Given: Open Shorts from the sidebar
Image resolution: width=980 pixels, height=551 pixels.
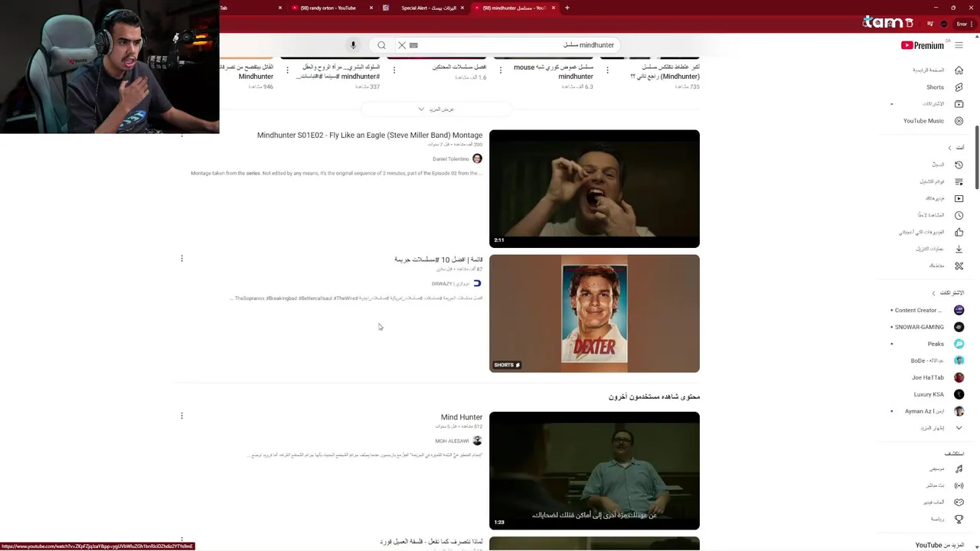Looking at the screenshot, I should [959, 87].
